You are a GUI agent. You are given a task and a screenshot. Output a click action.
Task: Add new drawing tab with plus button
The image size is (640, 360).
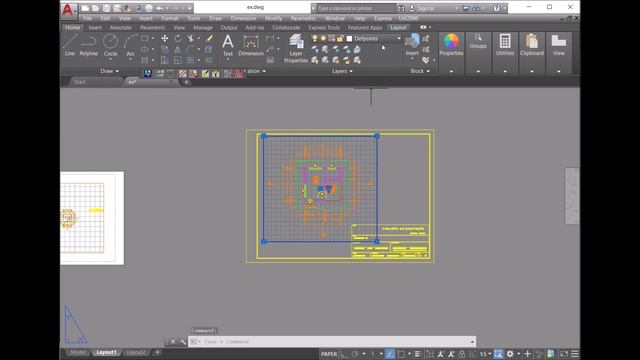[186, 82]
